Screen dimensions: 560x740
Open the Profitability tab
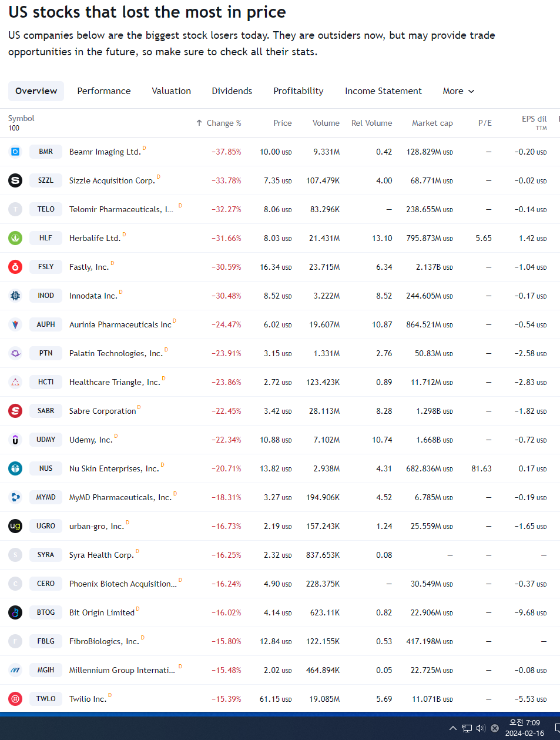pyautogui.click(x=299, y=91)
